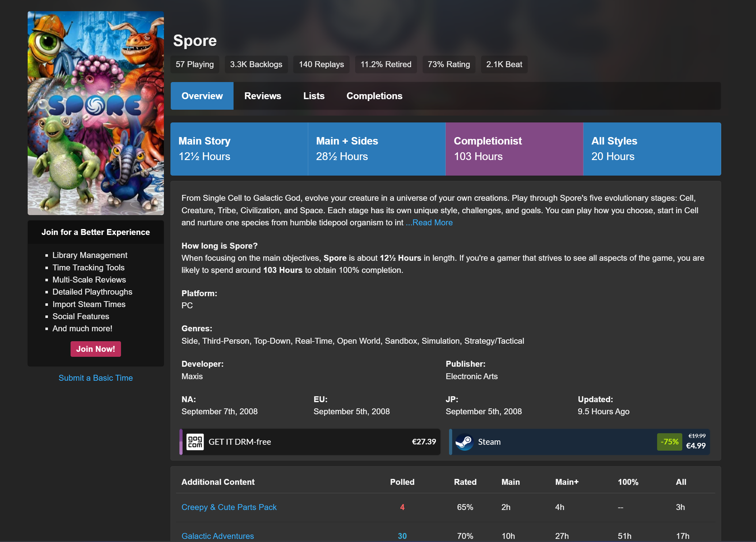Click the Main Story time tile

(x=239, y=149)
